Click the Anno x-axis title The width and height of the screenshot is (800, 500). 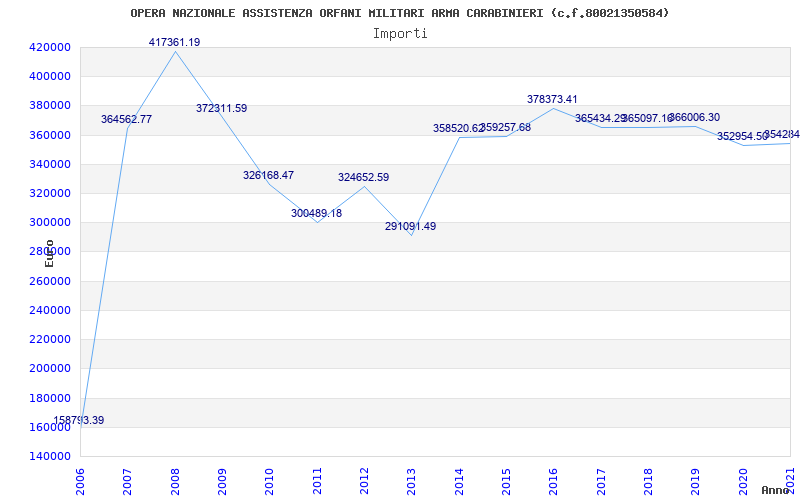(x=776, y=490)
